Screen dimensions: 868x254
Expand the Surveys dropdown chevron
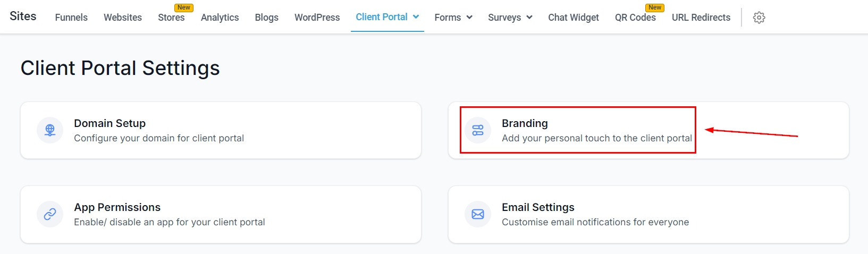[529, 18]
